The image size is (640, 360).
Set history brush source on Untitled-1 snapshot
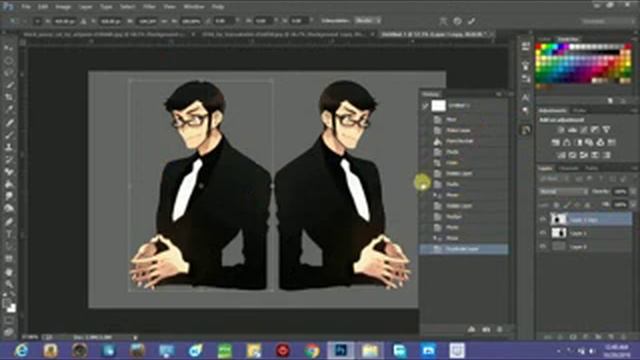click(x=425, y=106)
